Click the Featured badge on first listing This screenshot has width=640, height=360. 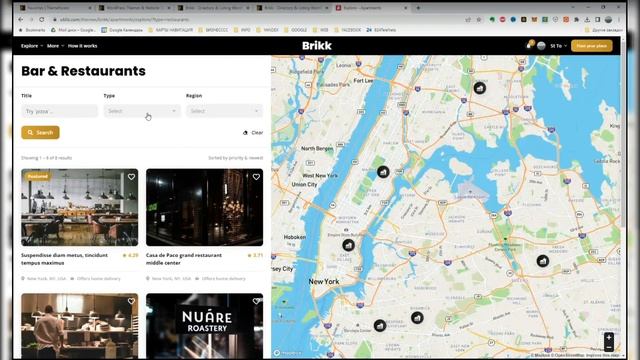click(38, 176)
